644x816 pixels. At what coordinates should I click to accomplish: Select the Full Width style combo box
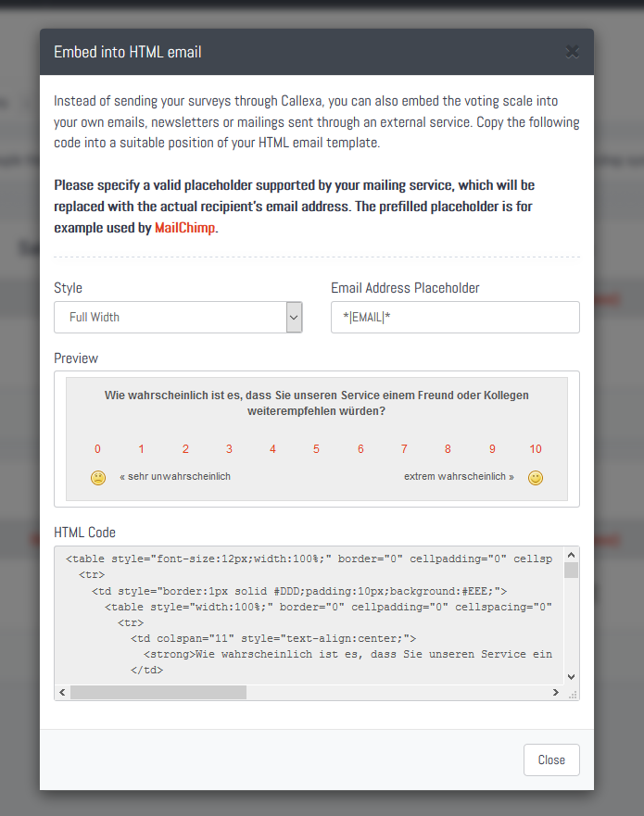[x=178, y=317]
